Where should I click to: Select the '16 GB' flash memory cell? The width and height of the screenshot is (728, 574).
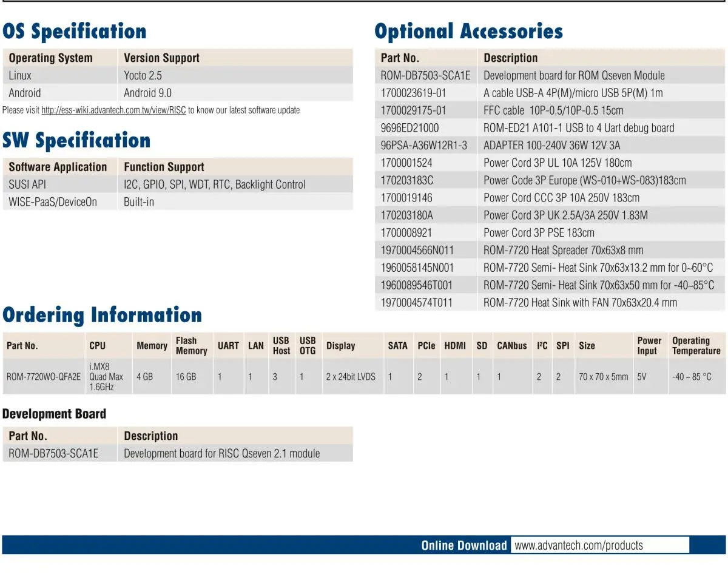click(186, 376)
